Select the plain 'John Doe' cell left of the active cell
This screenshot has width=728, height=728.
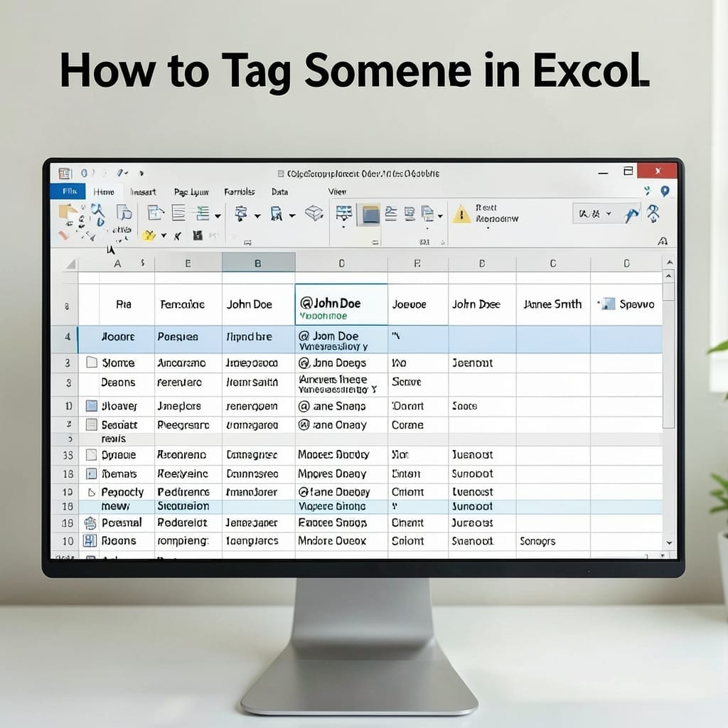[x=259, y=304]
